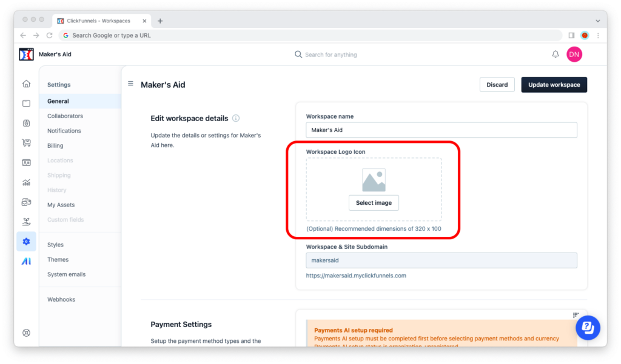The width and height of the screenshot is (621, 364).
Task: Click the browser forward arrow
Action: point(36,35)
